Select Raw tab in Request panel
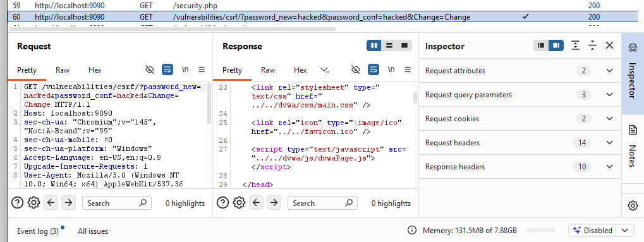 (x=63, y=70)
